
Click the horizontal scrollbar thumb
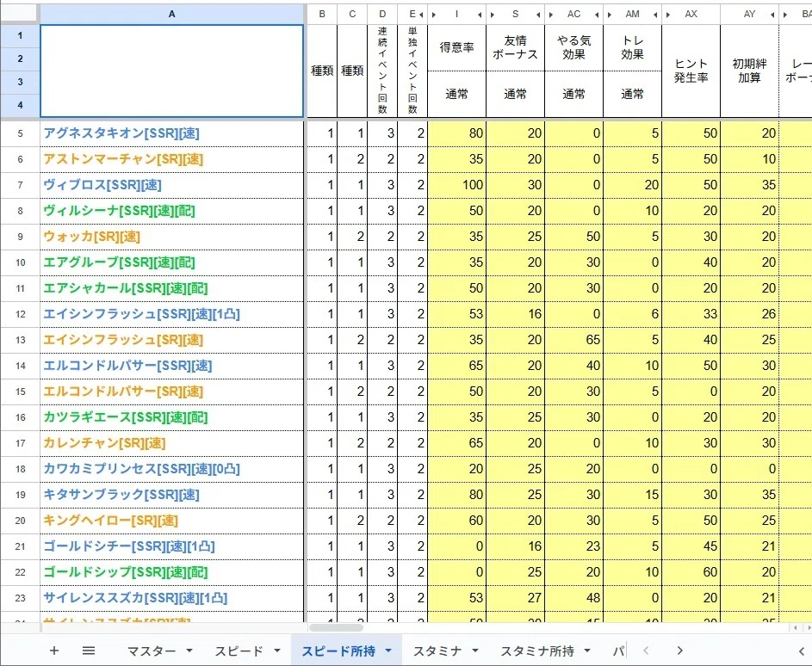pos(336,627)
